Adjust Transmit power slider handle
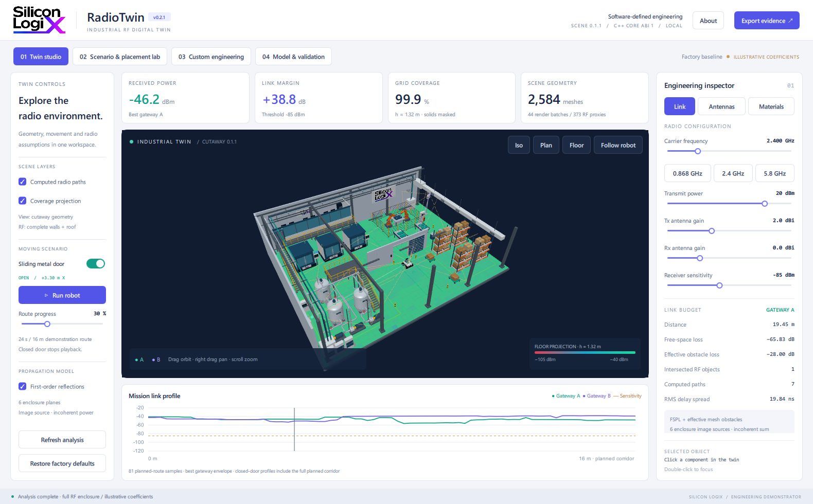Screen dimensions: 813x504 pos(765,204)
